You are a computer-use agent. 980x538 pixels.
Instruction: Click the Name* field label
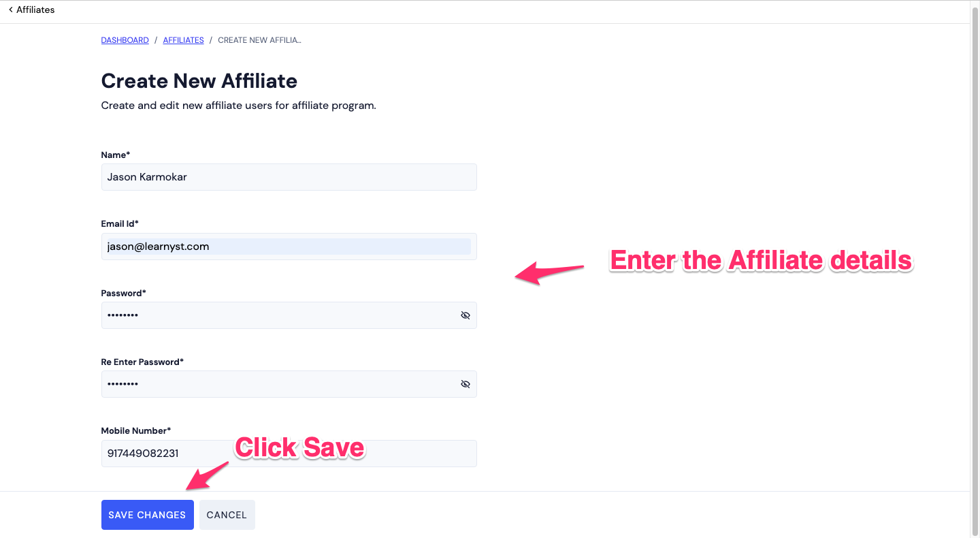tap(116, 155)
